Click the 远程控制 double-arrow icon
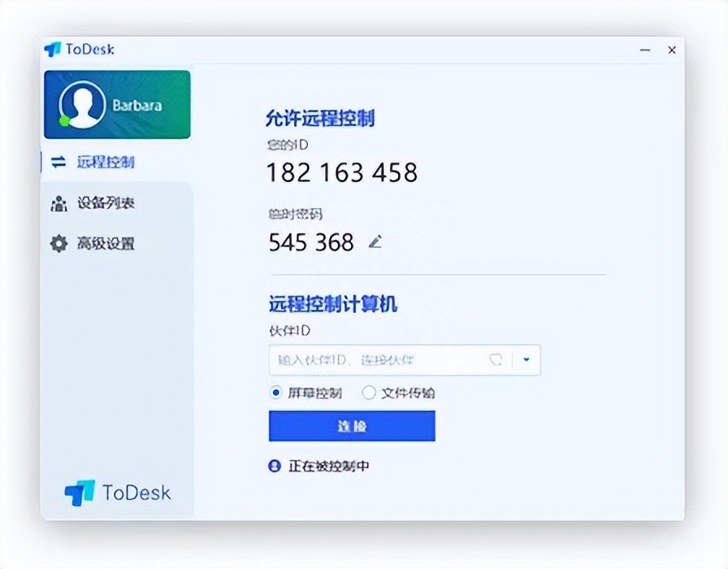The width and height of the screenshot is (728, 569). (58, 162)
